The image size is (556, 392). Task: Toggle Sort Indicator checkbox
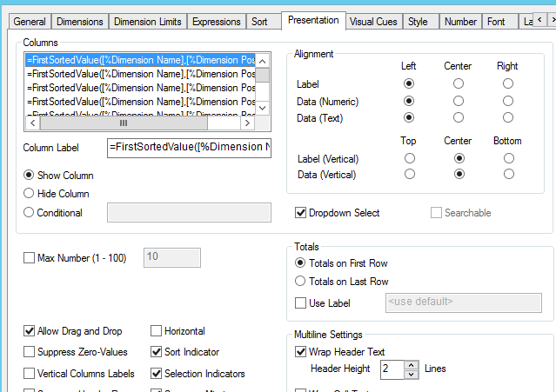[156, 352]
